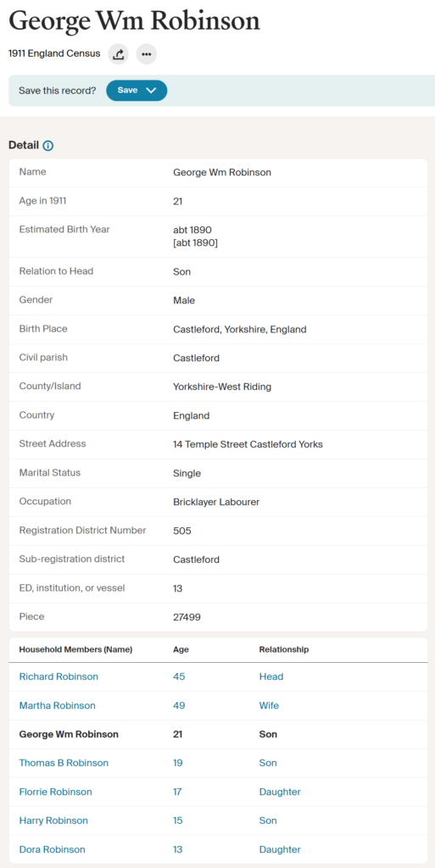Image resolution: width=435 pixels, height=868 pixels.
Task: Open Thomas B Robinson's record
Action: coord(64,763)
